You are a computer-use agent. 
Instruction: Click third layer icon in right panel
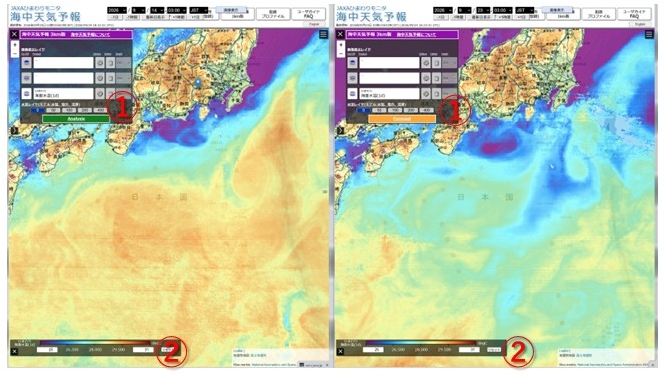tap(352, 94)
